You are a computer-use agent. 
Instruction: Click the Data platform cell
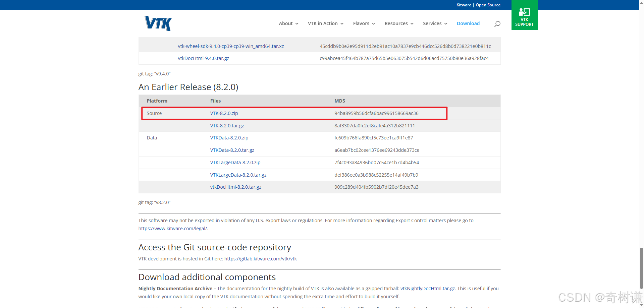click(x=152, y=138)
